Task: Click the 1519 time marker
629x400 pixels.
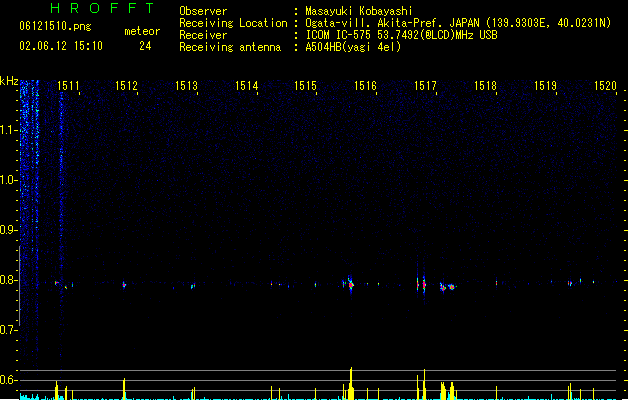Action: [546, 86]
